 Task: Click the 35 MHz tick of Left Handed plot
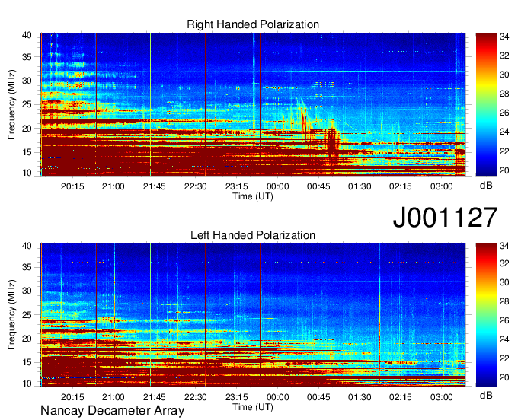(27, 267)
